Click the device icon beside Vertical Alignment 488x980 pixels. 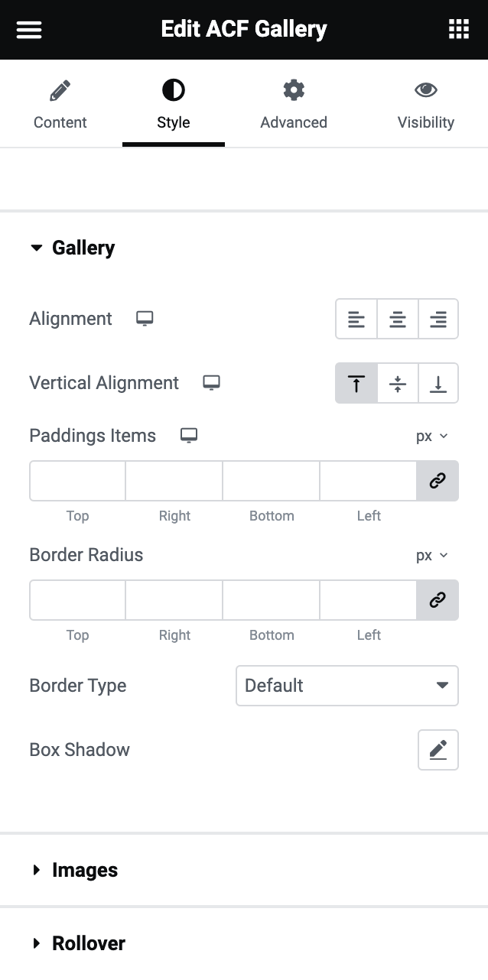pos(211,383)
